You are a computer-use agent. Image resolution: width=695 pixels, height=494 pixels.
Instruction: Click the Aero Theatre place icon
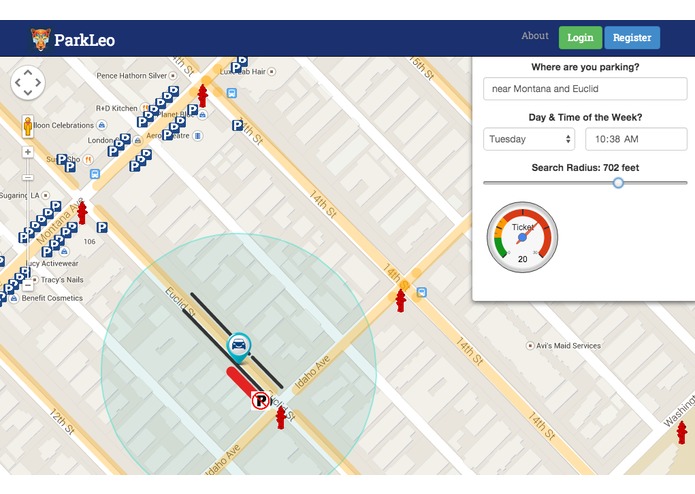[198, 136]
